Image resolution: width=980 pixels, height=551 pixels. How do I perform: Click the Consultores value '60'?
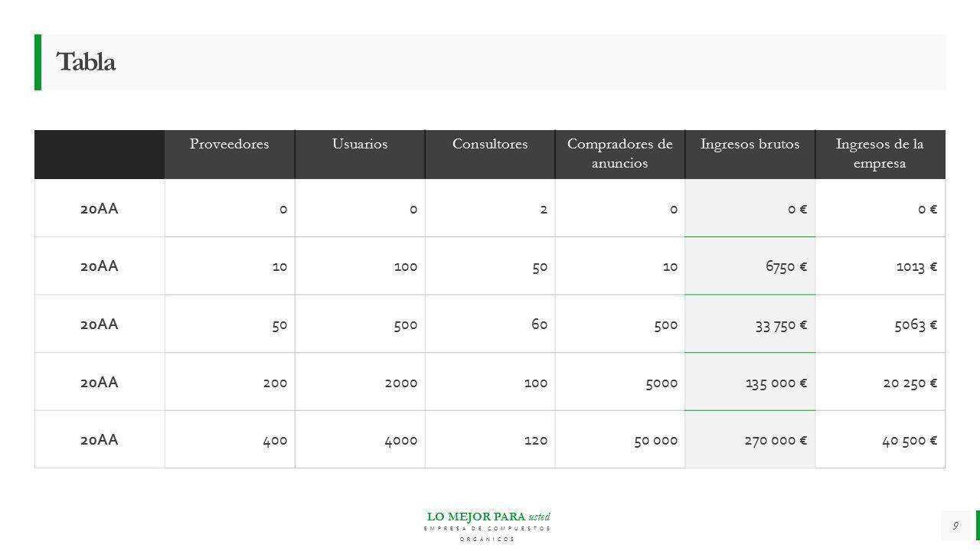[x=490, y=324]
